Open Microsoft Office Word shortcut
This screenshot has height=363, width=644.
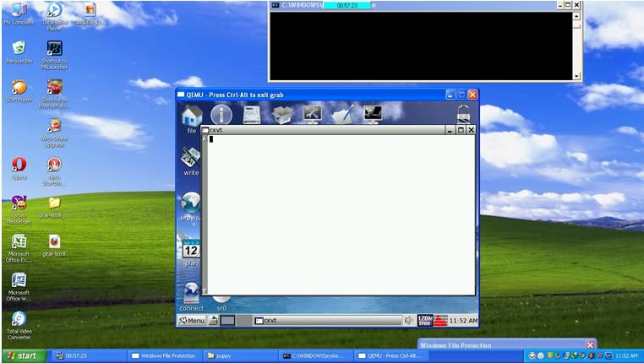pyautogui.click(x=19, y=287)
